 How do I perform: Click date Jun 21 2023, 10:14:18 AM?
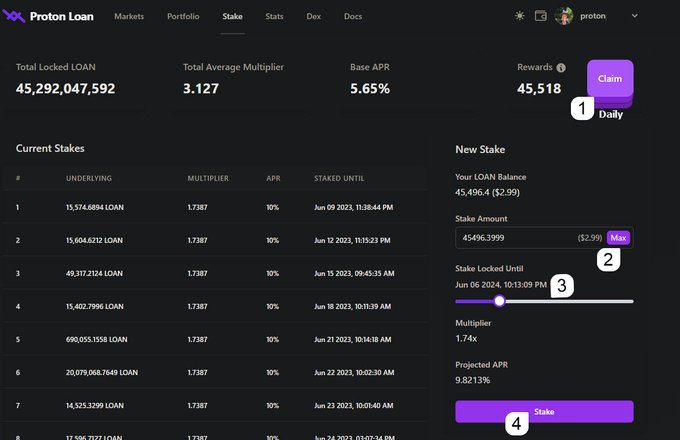353,339
